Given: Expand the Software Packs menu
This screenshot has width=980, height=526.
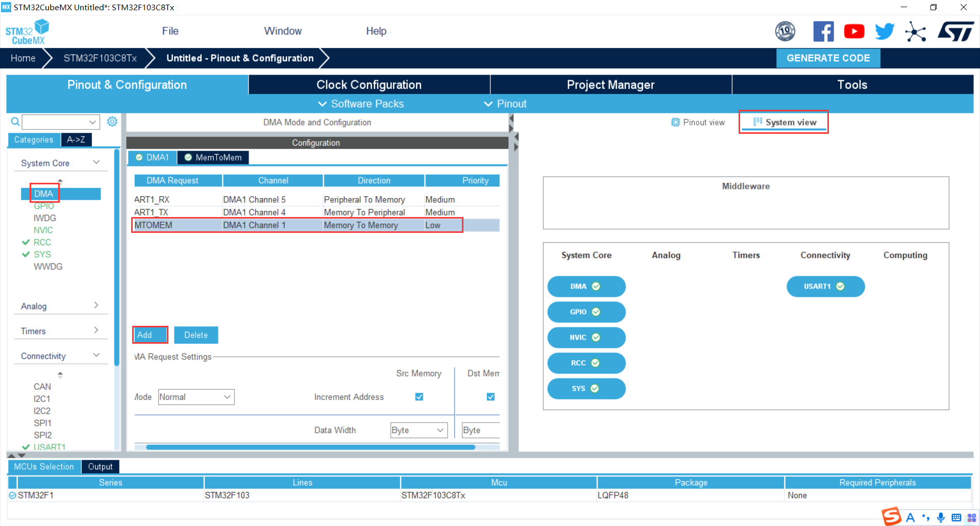Looking at the screenshot, I should 361,104.
